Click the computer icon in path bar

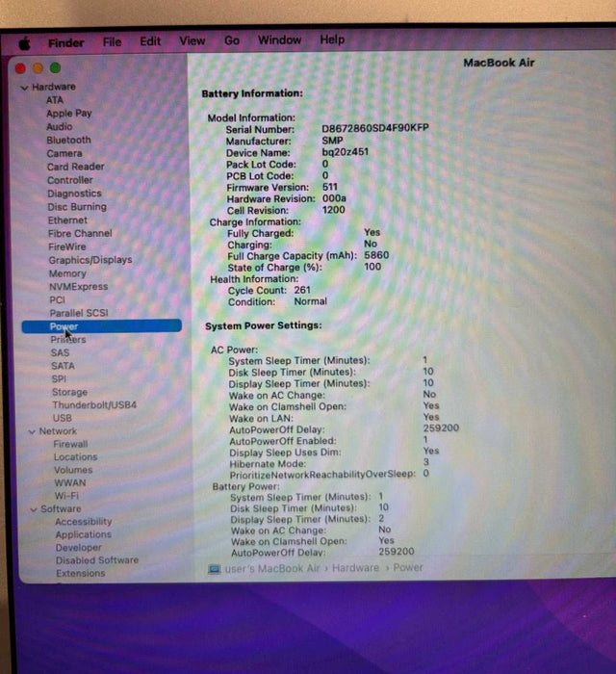coord(214,569)
